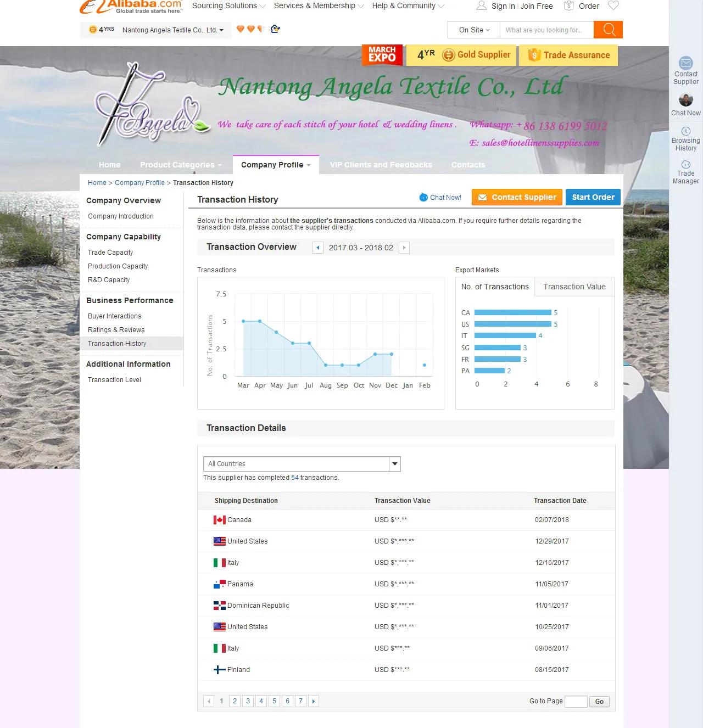
Task: Open Transaction Level sidebar link
Action: coord(114,380)
